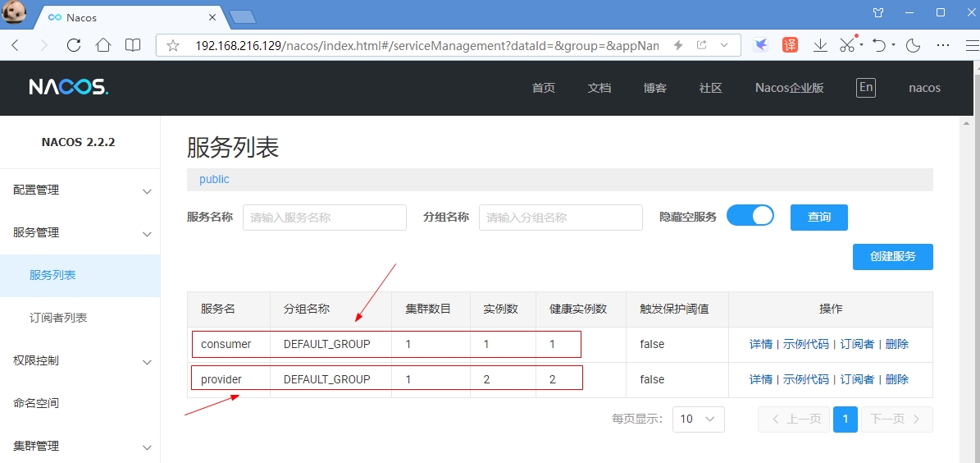
Task: Open 示例代码 for the provider service
Action: 805,379
